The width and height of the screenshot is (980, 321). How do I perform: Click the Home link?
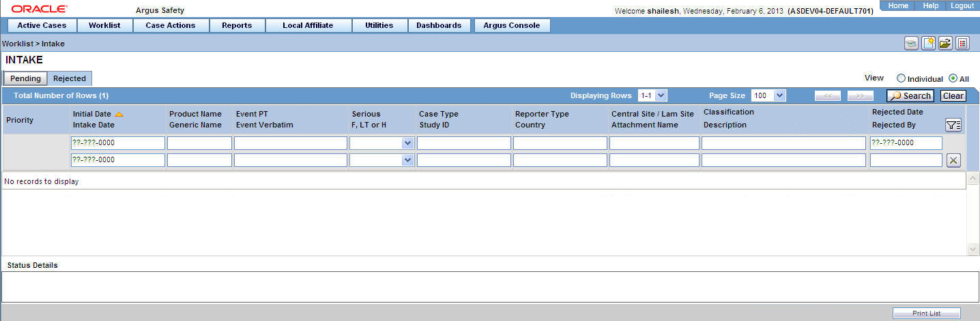pos(898,5)
